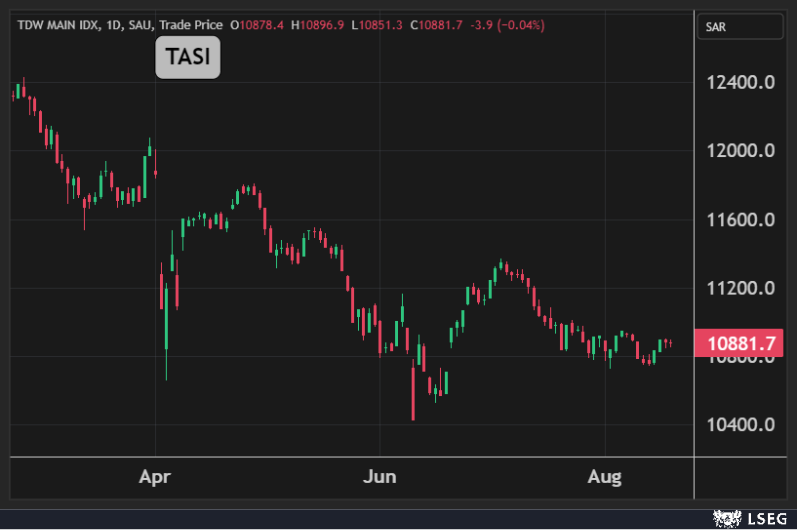The width and height of the screenshot is (797, 530).
Task: Click the 12000.0 price axis label
Action: tap(741, 151)
